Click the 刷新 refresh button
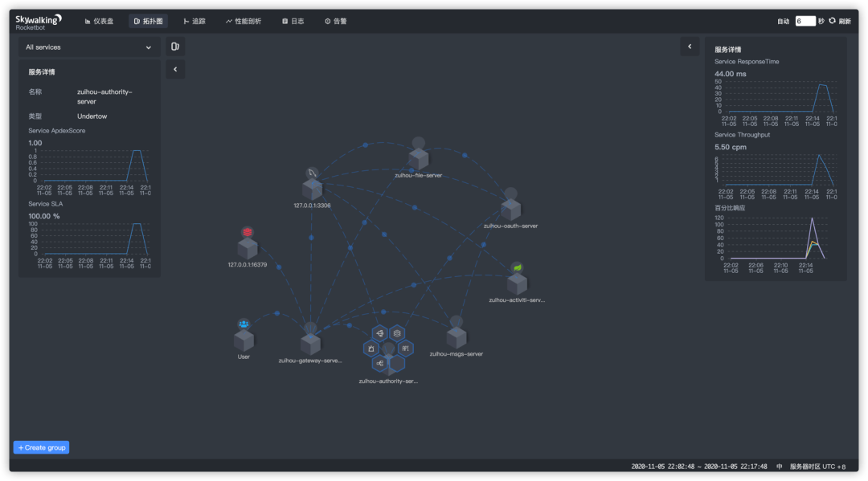868x481 pixels. click(840, 21)
